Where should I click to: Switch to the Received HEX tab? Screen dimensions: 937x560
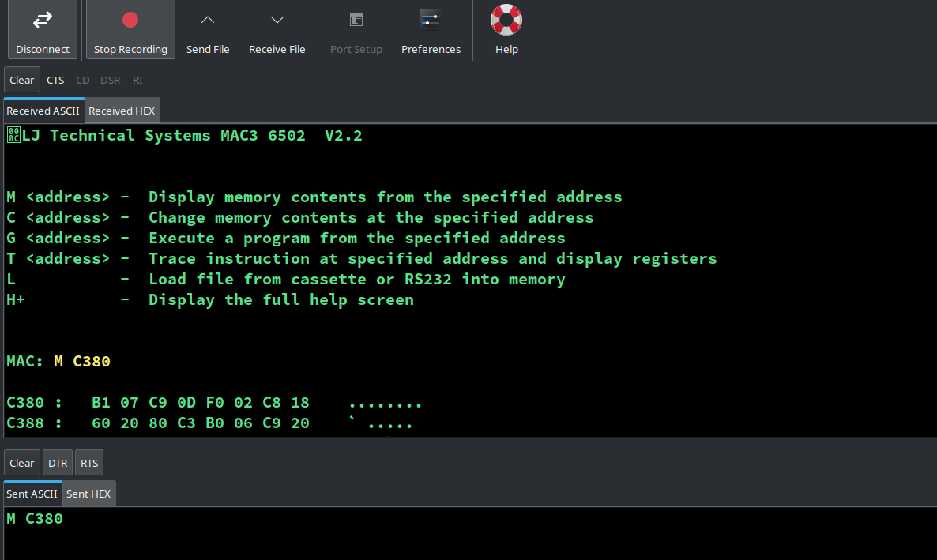pos(122,111)
